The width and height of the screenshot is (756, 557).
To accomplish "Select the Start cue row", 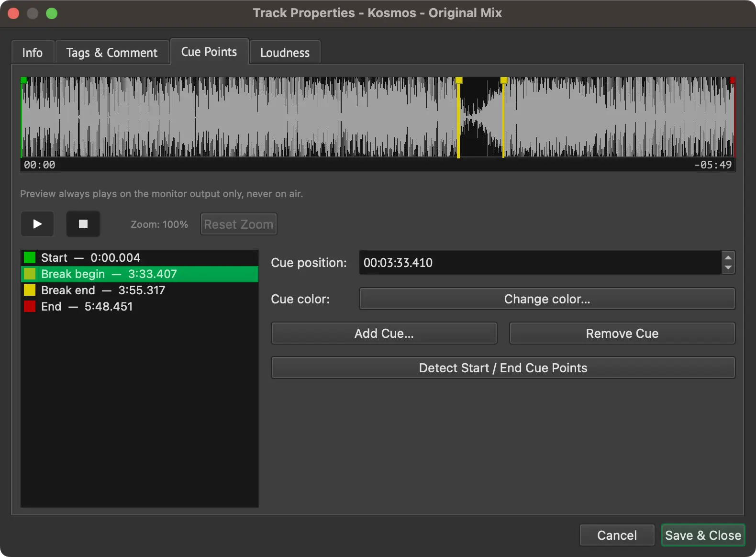I will click(x=140, y=257).
